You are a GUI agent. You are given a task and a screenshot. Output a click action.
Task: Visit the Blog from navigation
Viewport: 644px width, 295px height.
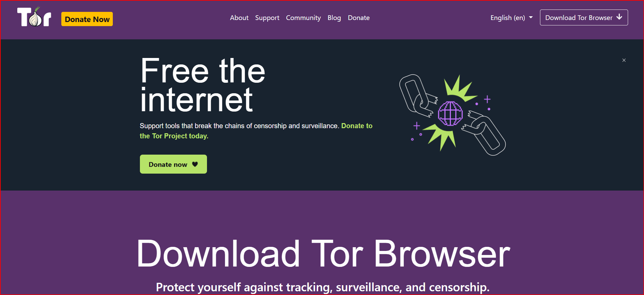click(334, 18)
